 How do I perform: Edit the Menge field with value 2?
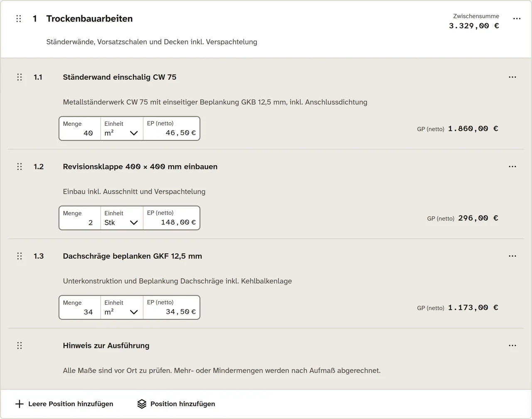(80, 218)
